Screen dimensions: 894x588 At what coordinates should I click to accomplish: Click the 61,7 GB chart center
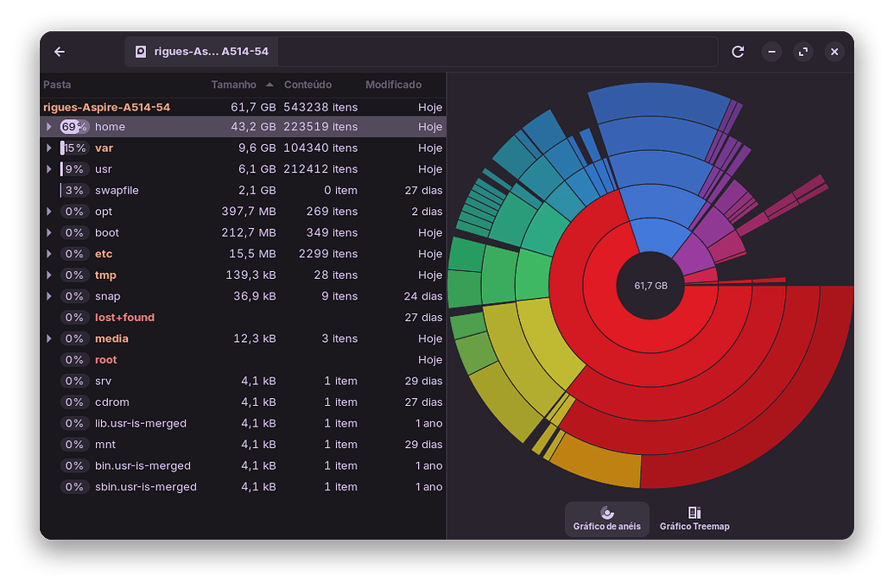tap(650, 286)
